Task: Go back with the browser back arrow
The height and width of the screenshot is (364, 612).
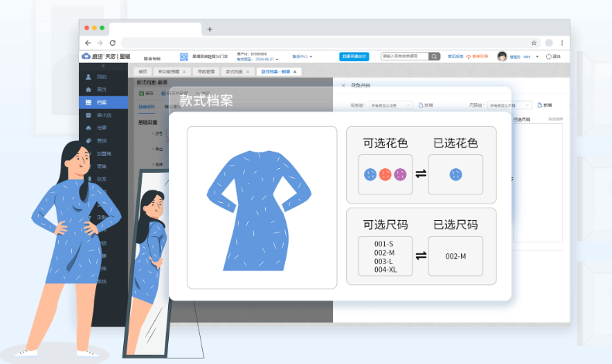Action: [88, 43]
